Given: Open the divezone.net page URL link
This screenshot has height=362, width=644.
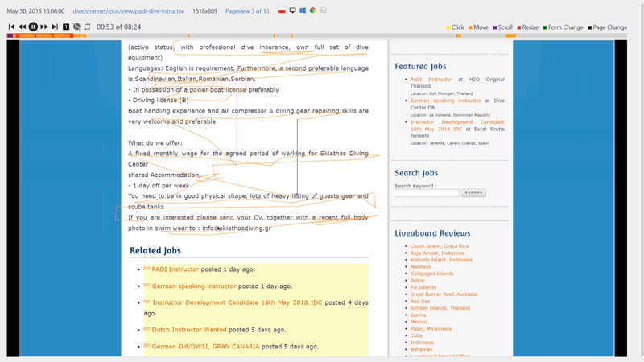Looking at the screenshot, I should (x=128, y=11).
